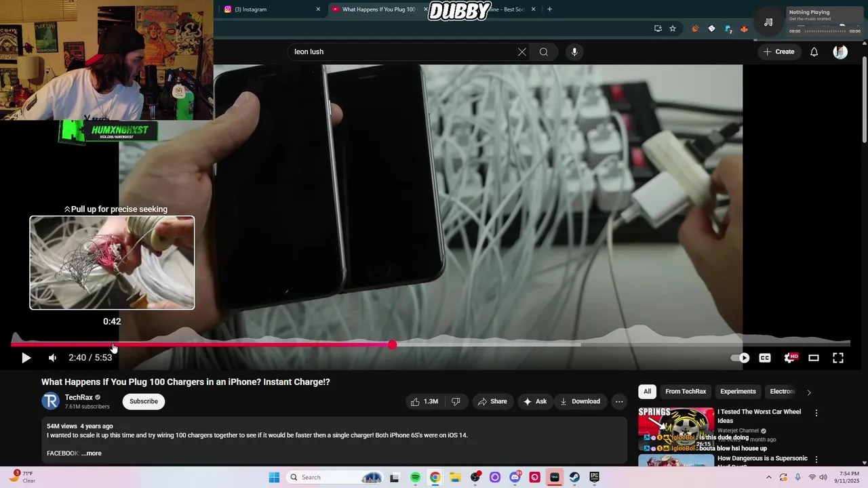This screenshot has width=868, height=488.
Task: Open options menu for Worst Car Wheel video
Action: [x=816, y=413]
